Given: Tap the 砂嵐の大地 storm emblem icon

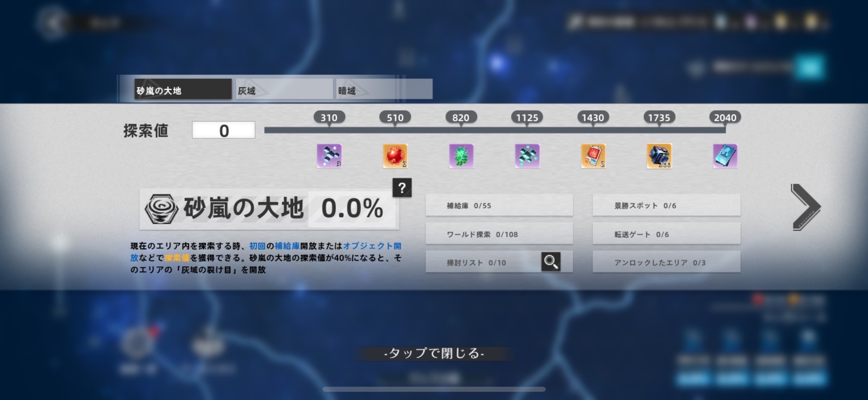Looking at the screenshot, I should (161, 209).
